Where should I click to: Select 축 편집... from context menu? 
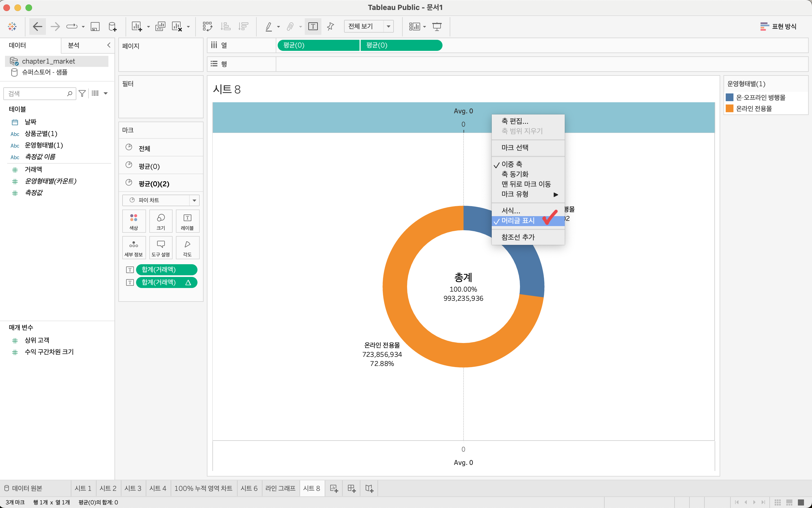[x=515, y=121]
